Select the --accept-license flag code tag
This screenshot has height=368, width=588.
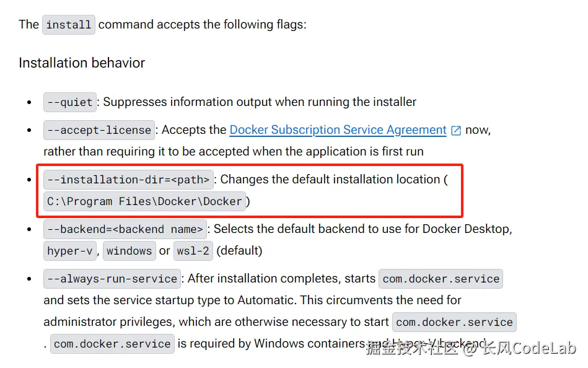click(x=99, y=130)
